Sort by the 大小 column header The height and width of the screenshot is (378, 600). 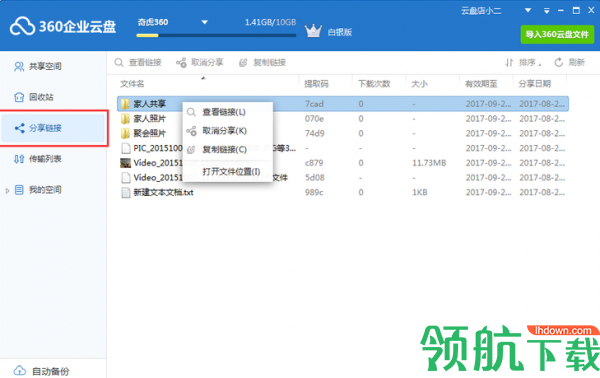[x=419, y=84]
